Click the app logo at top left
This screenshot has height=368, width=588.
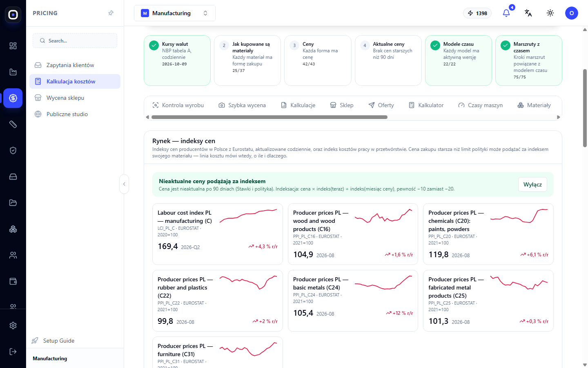(13, 15)
